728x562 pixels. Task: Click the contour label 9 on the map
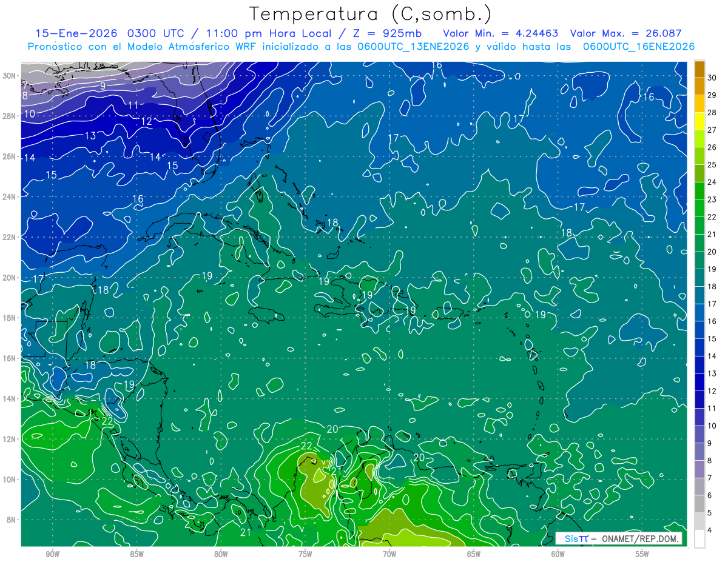[103, 86]
